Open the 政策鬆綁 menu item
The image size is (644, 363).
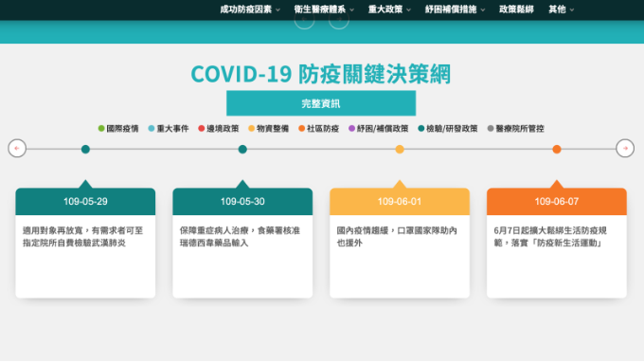click(x=516, y=9)
